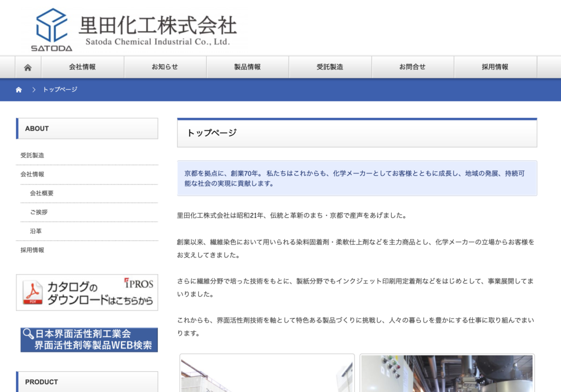Open 沿革 sidebar sub-link
Image resolution: width=561 pixels, height=392 pixels.
pos(36,231)
